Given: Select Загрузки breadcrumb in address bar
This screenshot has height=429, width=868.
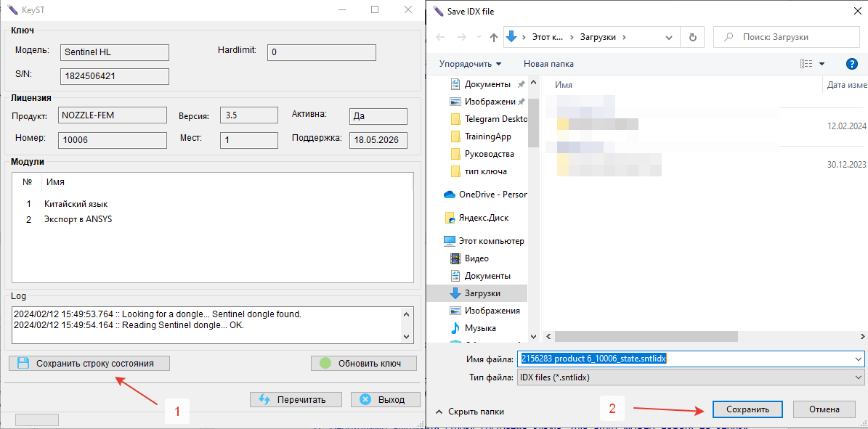Looking at the screenshot, I should click(599, 37).
